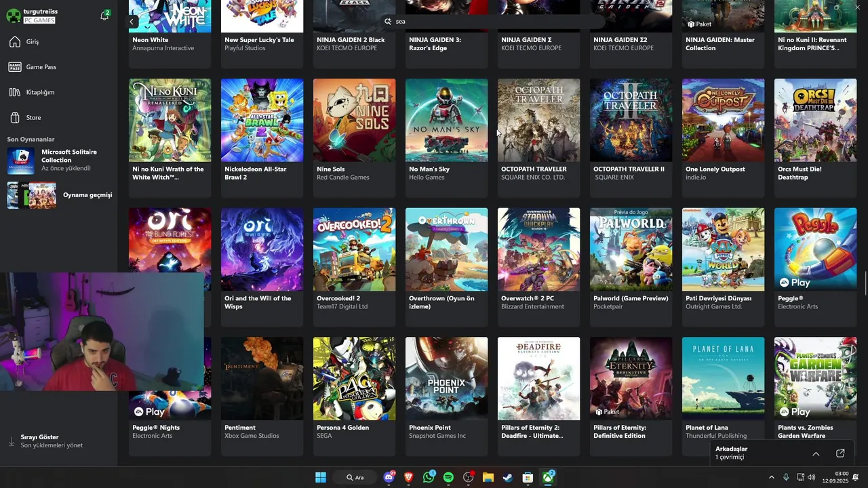Open Steam from the taskbar
The image size is (868, 488).
508,478
